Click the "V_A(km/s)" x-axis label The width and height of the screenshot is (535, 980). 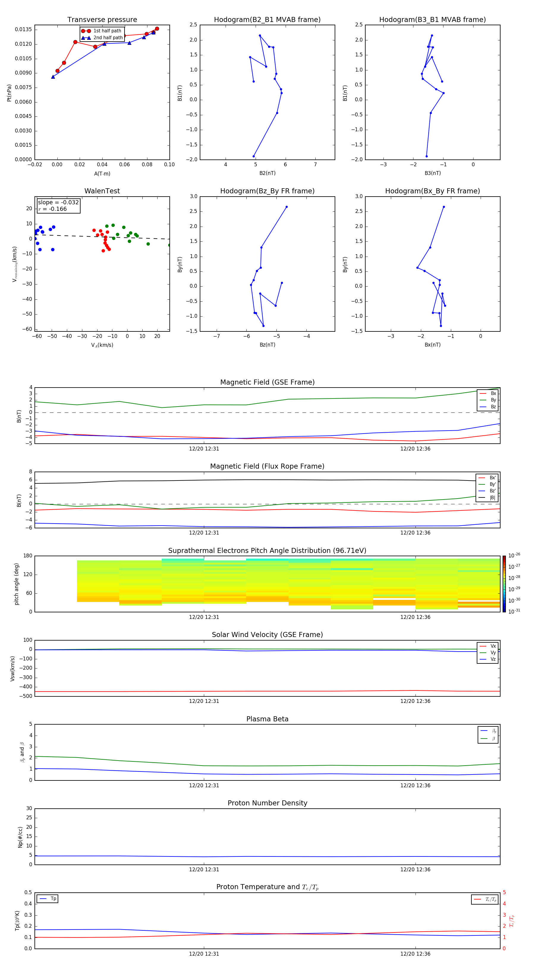click(x=102, y=345)
